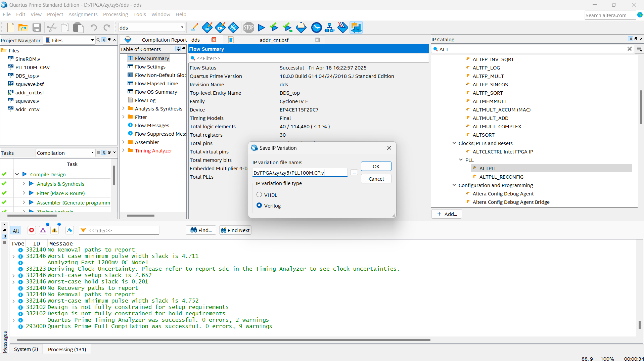Open the Assignments menu

coord(83,14)
